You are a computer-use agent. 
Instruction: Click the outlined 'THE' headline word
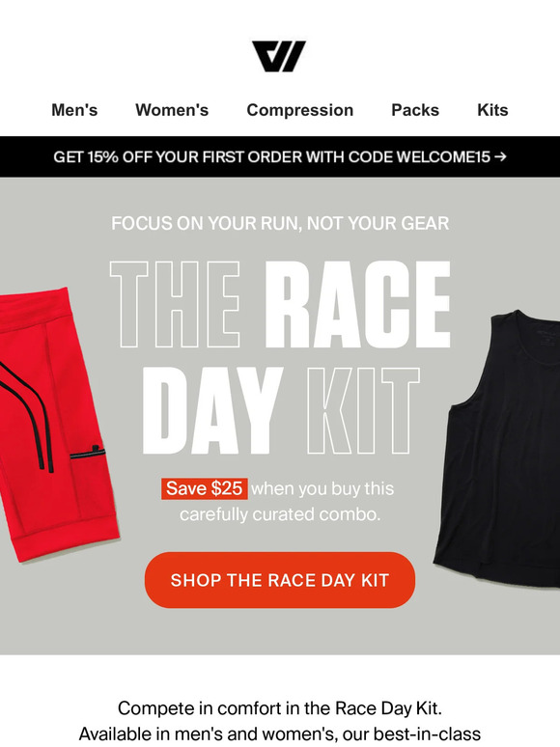coord(175,305)
